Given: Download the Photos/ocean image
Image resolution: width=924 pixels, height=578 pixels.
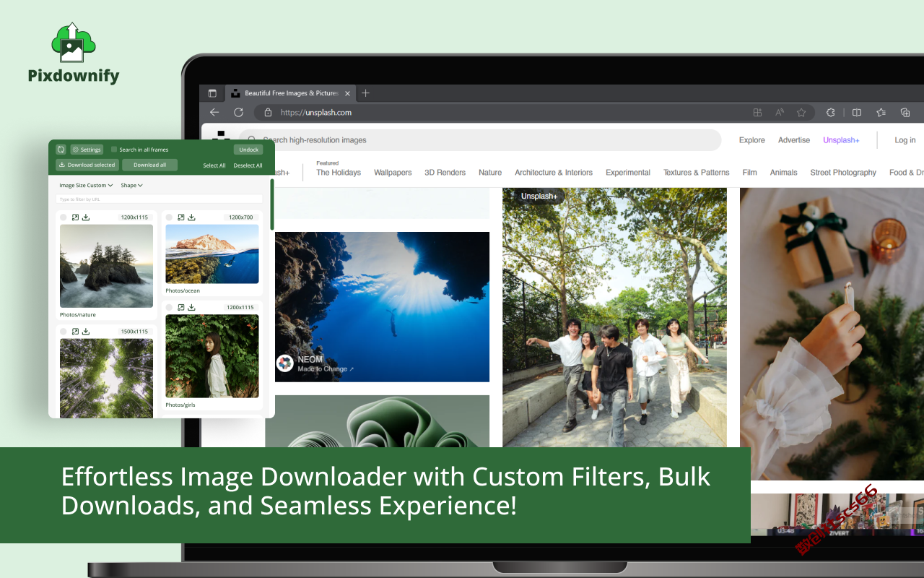Looking at the screenshot, I should pyautogui.click(x=192, y=217).
